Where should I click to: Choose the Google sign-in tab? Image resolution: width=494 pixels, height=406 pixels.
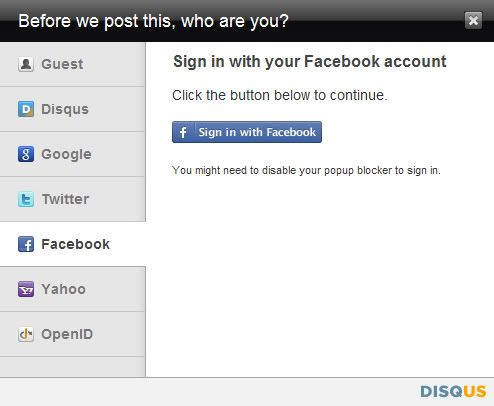[73, 154]
